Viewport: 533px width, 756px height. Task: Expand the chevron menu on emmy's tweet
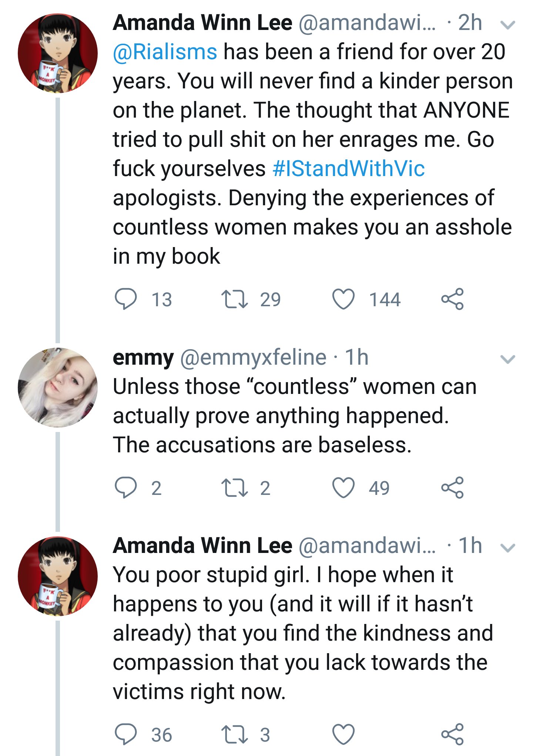point(507,359)
